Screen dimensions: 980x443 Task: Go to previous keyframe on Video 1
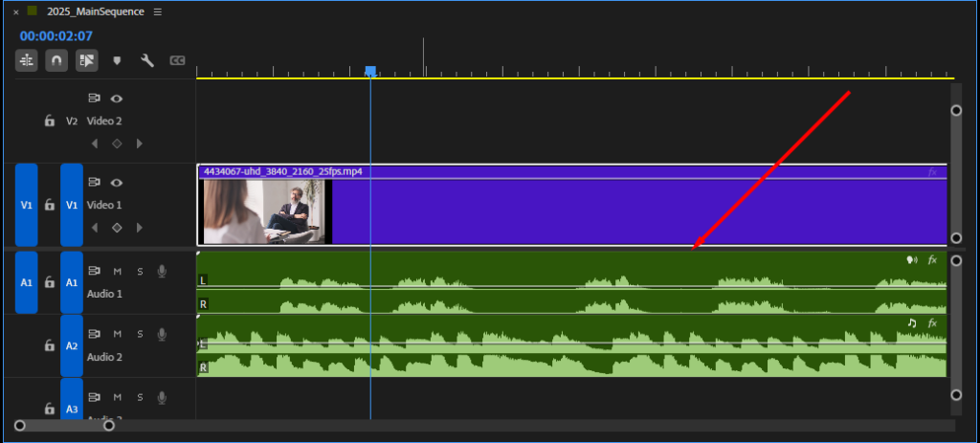click(x=95, y=228)
